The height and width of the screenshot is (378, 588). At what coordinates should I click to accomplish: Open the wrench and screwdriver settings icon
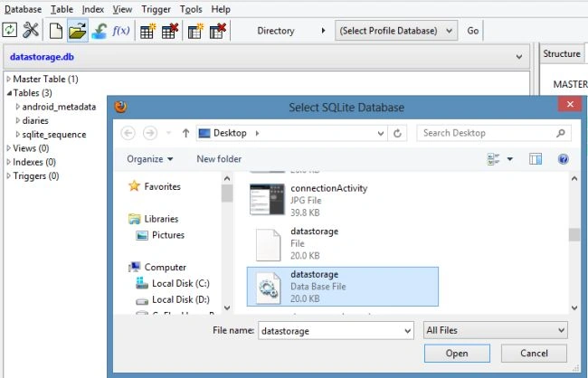click(x=31, y=30)
